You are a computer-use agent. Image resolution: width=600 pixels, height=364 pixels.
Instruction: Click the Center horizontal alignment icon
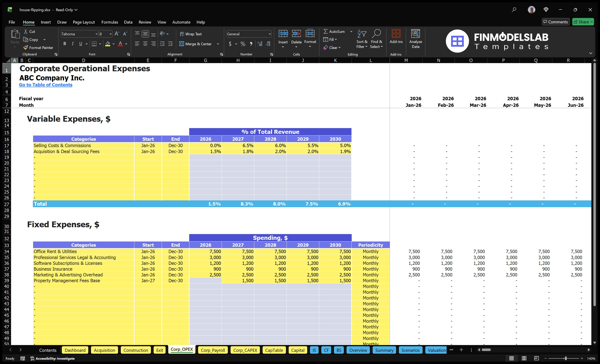tap(145, 44)
